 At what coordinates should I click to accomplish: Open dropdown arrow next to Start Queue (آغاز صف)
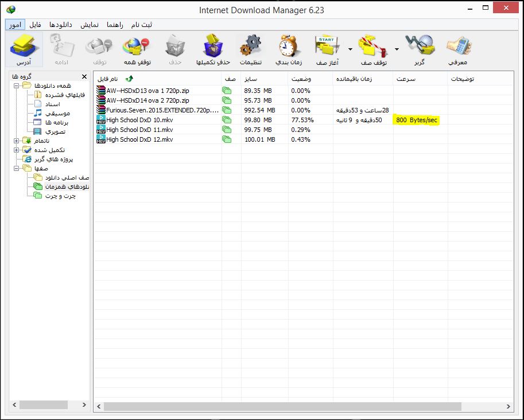(x=350, y=49)
